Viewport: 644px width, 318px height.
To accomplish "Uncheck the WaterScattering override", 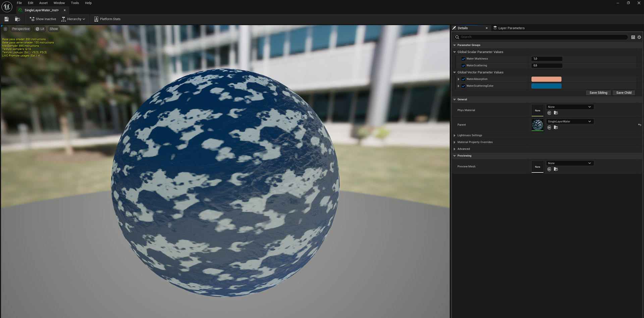I will pos(463,66).
